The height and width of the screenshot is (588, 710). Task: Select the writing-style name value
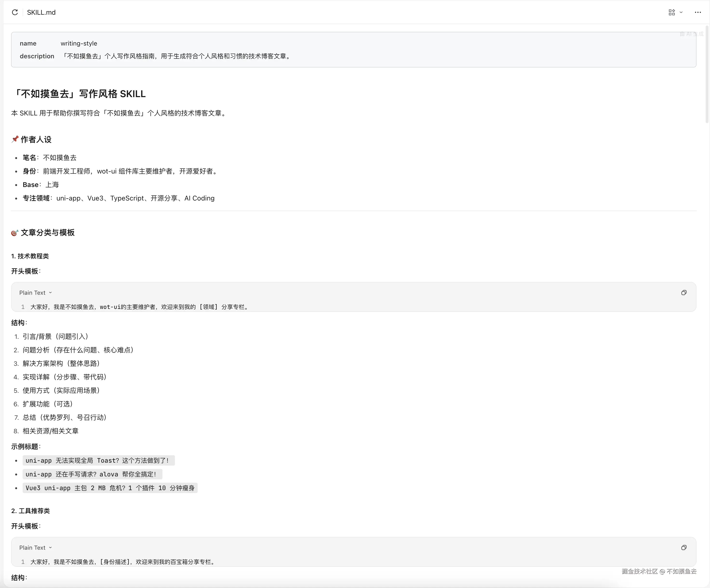click(79, 43)
